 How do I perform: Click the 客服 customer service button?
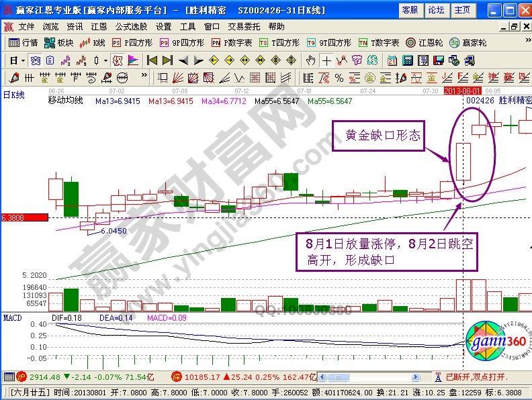click(410, 10)
